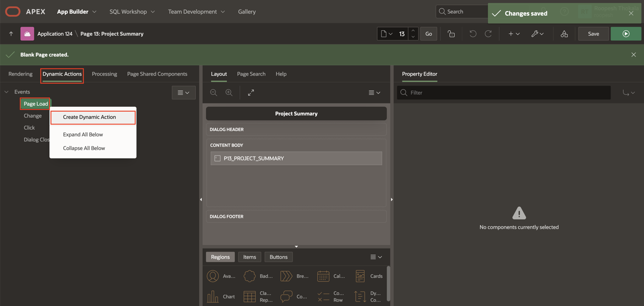This screenshot has height=306, width=644.
Task: Open the Shared Components icon
Action: coord(564,34)
